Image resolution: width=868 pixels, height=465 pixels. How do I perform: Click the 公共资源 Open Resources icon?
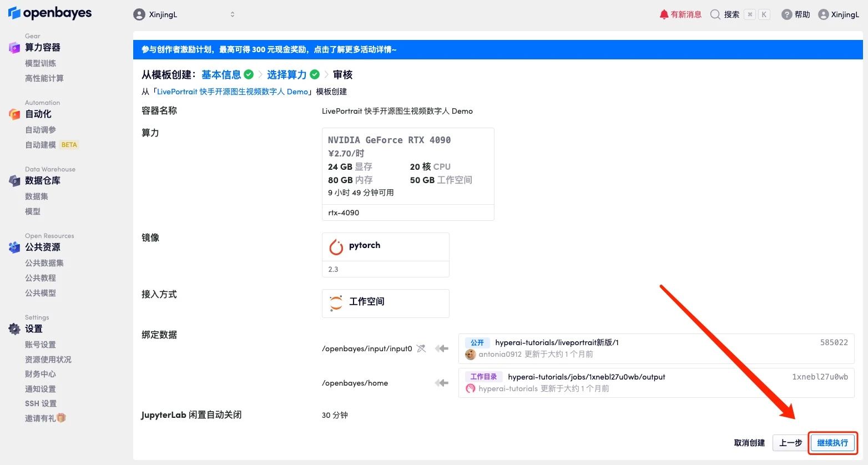14,247
